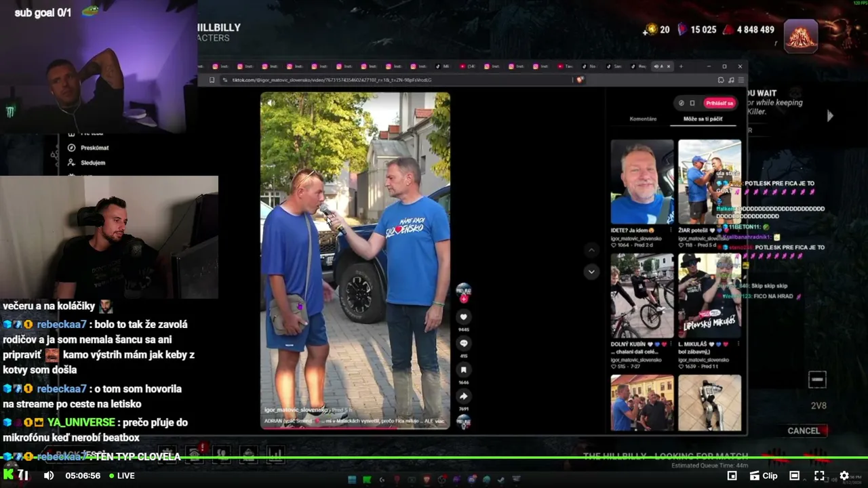Click the Kick logo in the player bar
Screen dimensions: 868x488
pos(8,476)
